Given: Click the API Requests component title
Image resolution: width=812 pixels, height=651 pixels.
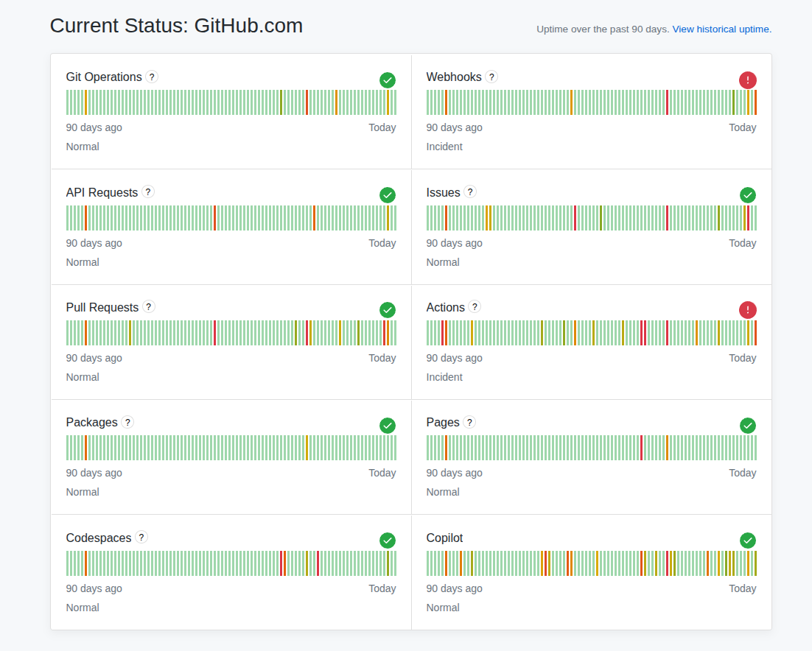Looking at the screenshot, I should click(x=102, y=192).
